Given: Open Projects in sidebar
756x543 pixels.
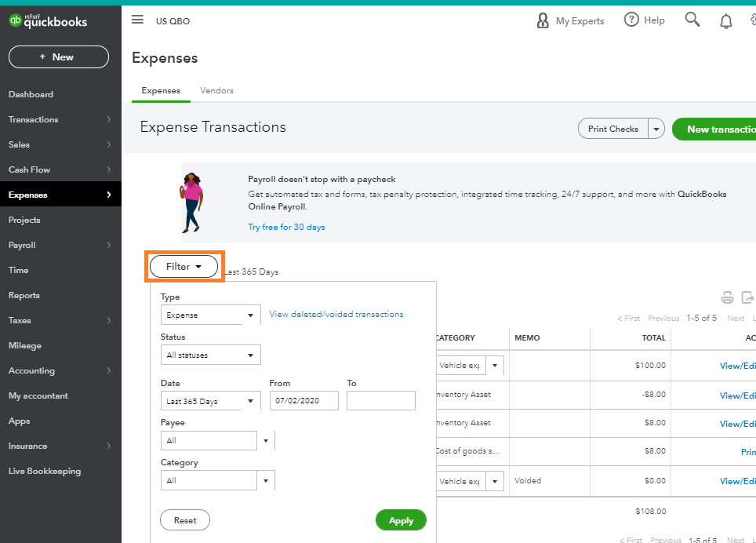Looking at the screenshot, I should point(24,220).
